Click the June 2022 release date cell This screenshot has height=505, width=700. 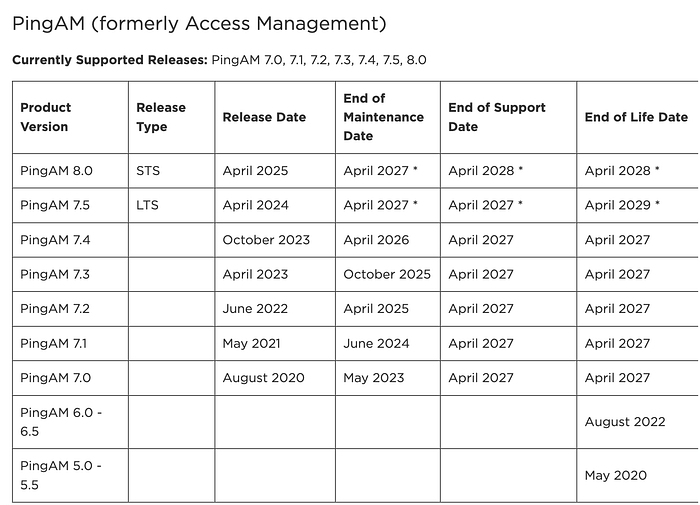[255, 309]
